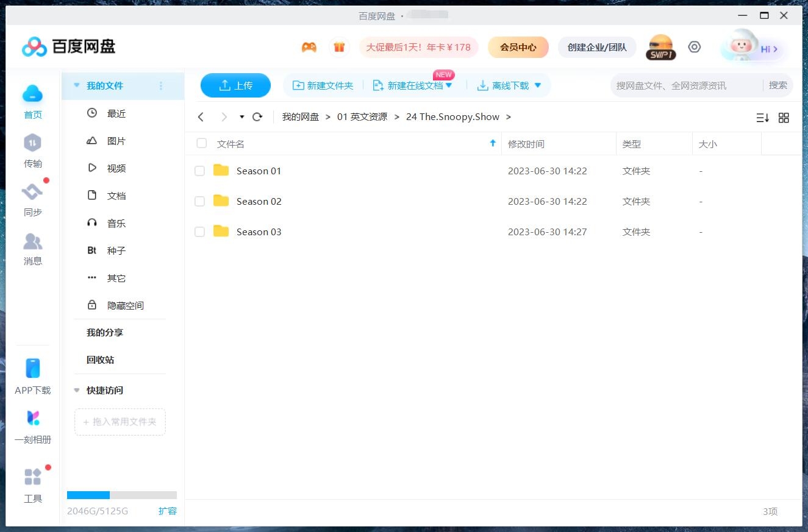This screenshot has width=808, height=532.
Task: Click the 上传 (Upload) button
Action: [x=235, y=85]
